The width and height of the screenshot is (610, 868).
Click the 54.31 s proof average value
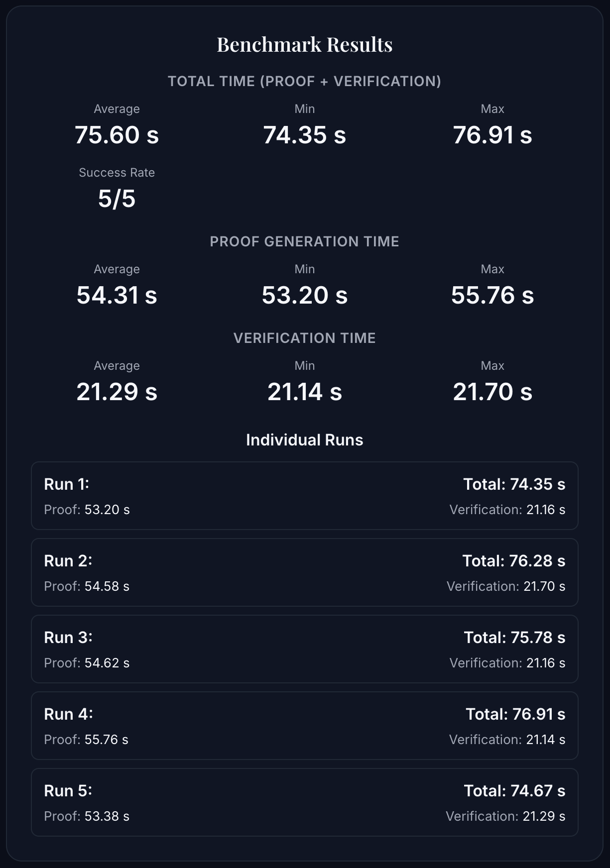tap(117, 295)
